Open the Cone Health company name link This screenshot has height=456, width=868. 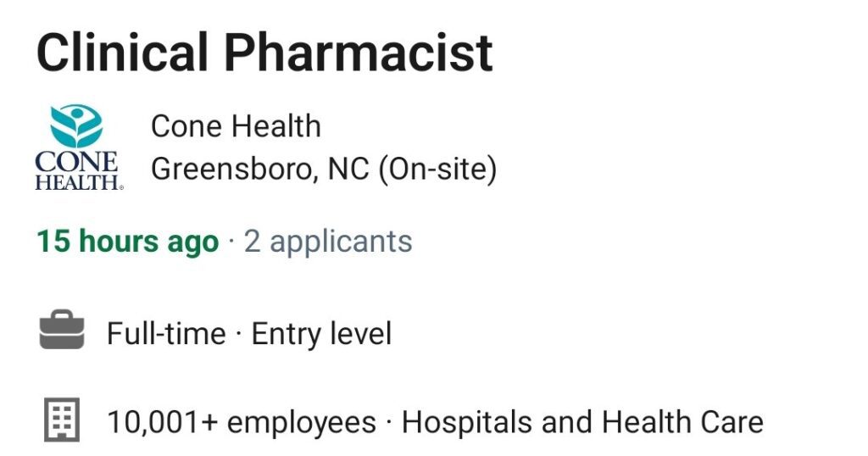pyautogui.click(x=236, y=126)
